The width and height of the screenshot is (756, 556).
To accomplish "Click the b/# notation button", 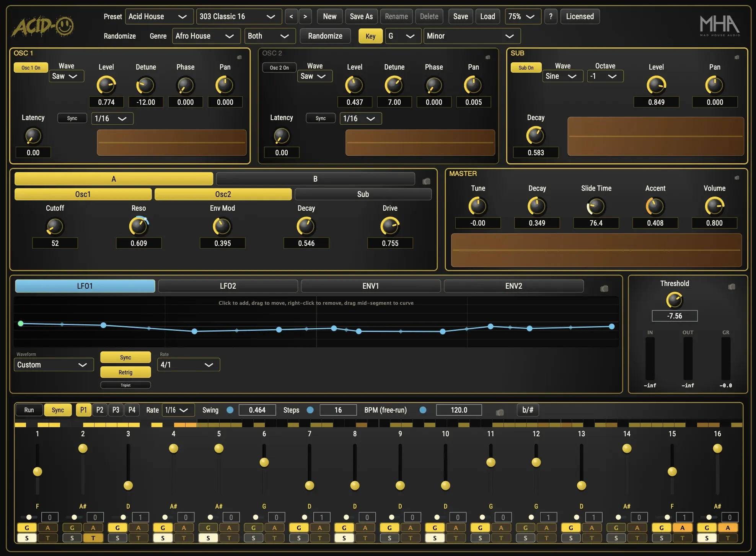I will tap(528, 410).
